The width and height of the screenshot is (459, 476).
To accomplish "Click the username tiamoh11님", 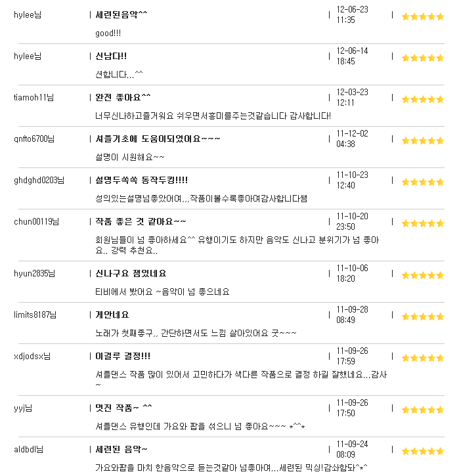I will tap(33, 97).
